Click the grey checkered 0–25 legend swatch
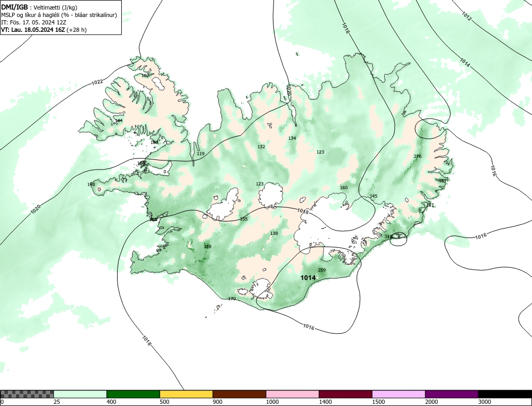Image resolution: width=532 pixels, height=406 pixels. 27,394
